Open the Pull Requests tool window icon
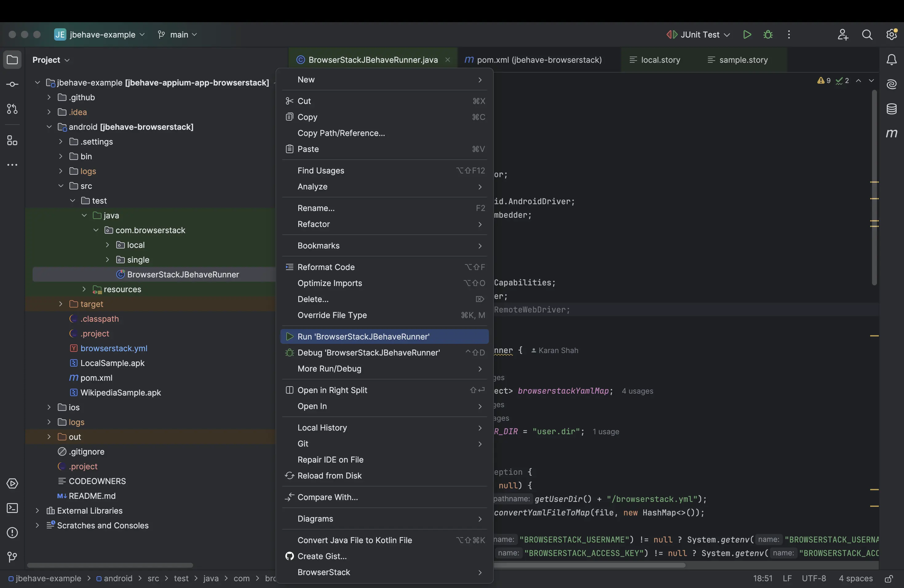904x588 pixels. (12, 109)
